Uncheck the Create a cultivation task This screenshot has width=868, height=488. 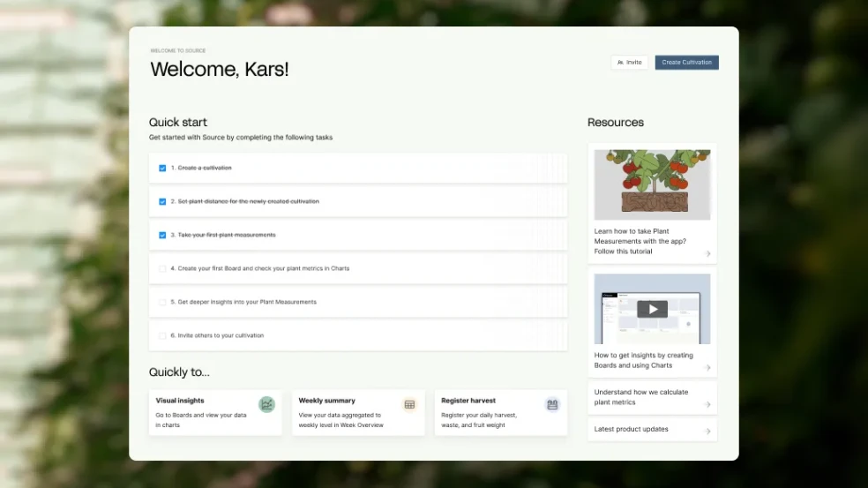click(162, 168)
